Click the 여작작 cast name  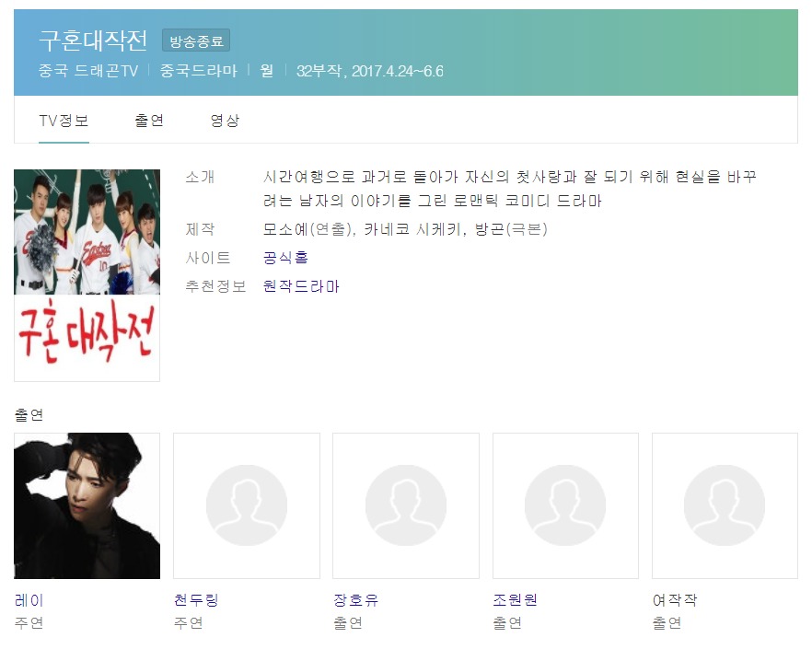[675, 600]
